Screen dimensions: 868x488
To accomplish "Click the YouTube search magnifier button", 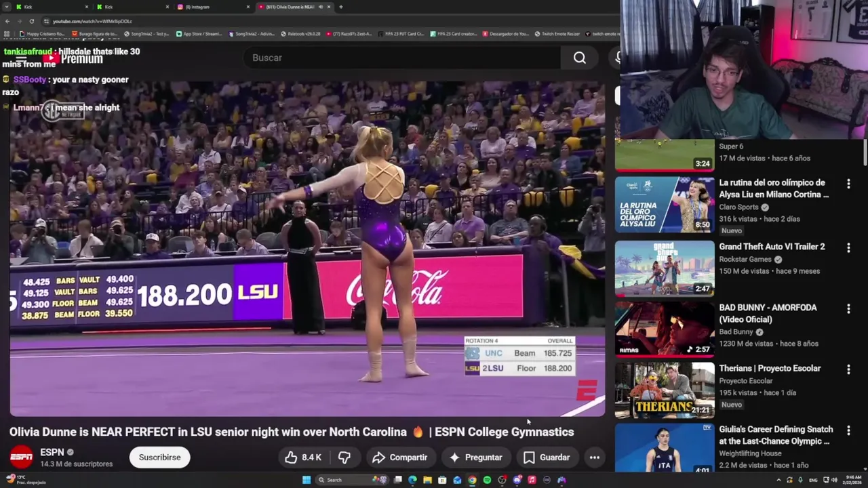I will tap(580, 58).
